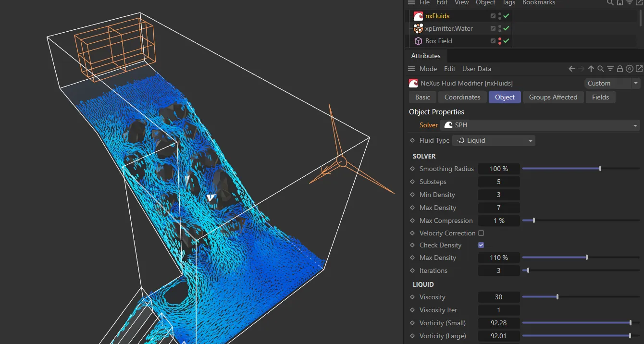Click the nxFluids wave icon
Image resolution: width=644 pixels, height=344 pixels.
pyautogui.click(x=418, y=15)
